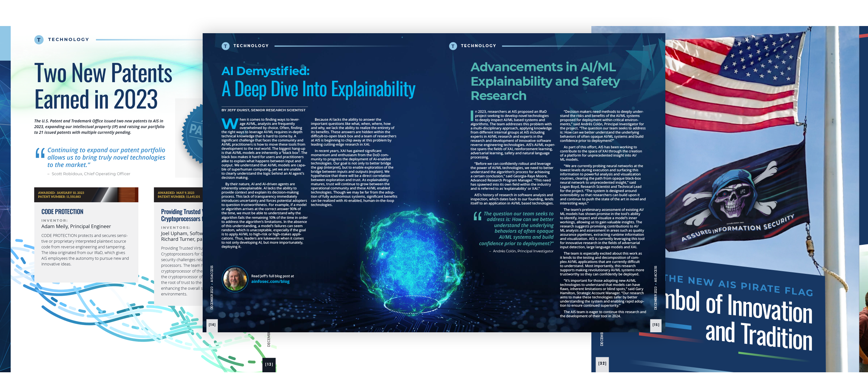Click the 'PATENT NUMBER: 11,550,883' text
Image resolution: width=868 pixels, height=390 pixels.
pyautogui.click(x=59, y=197)
